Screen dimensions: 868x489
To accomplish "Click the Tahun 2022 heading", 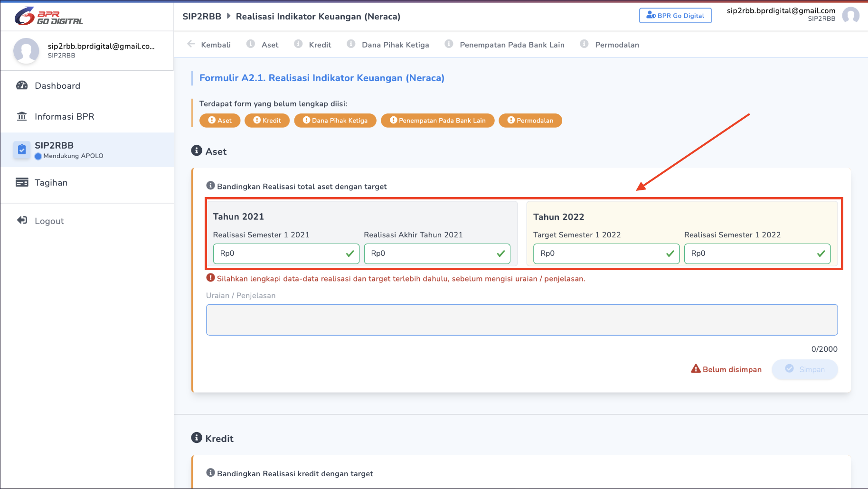I will pyautogui.click(x=559, y=217).
